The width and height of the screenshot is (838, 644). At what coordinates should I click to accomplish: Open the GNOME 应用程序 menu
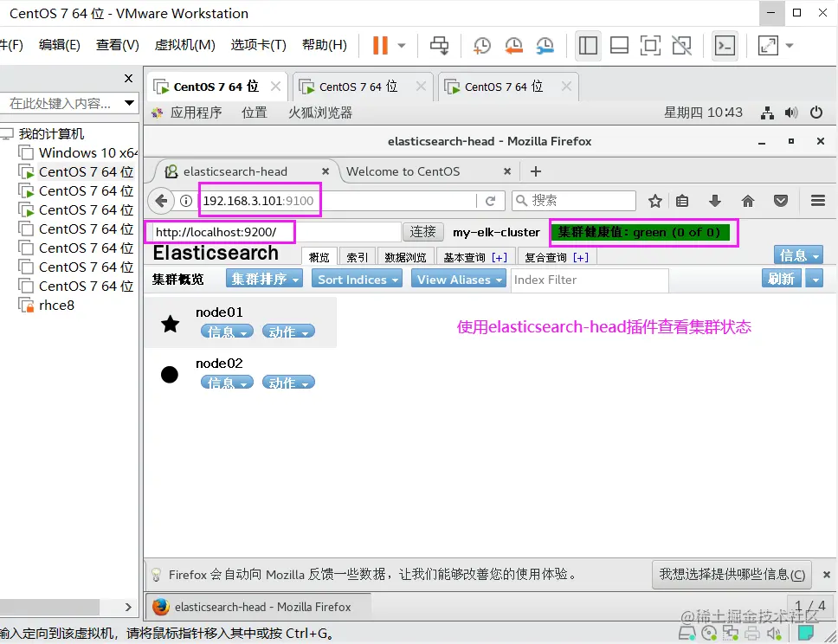click(188, 113)
